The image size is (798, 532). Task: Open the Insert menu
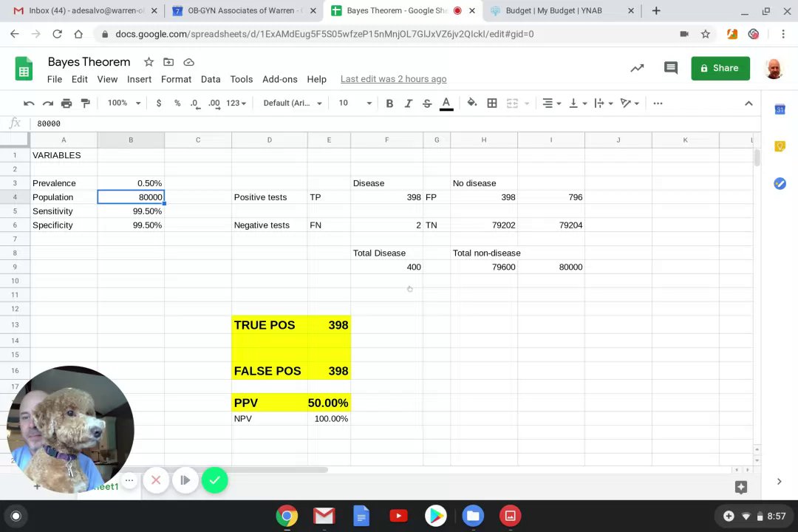pyautogui.click(x=139, y=79)
